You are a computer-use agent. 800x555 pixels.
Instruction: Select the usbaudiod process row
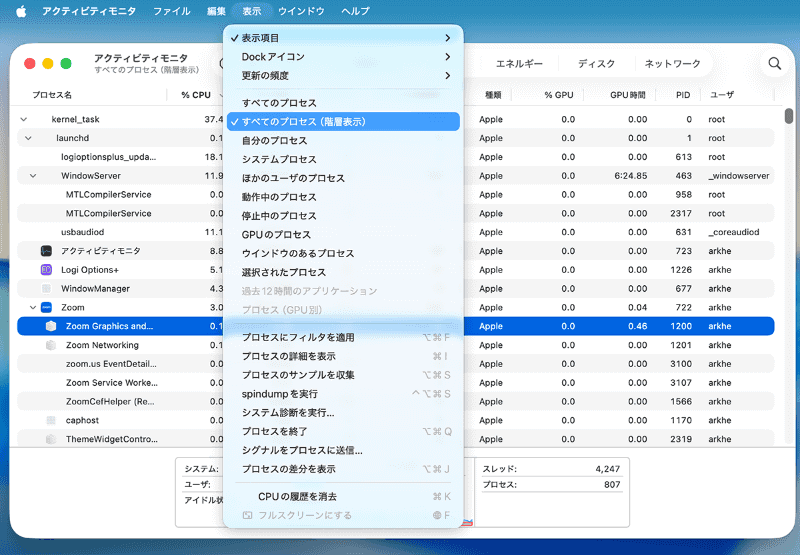click(396, 232)
